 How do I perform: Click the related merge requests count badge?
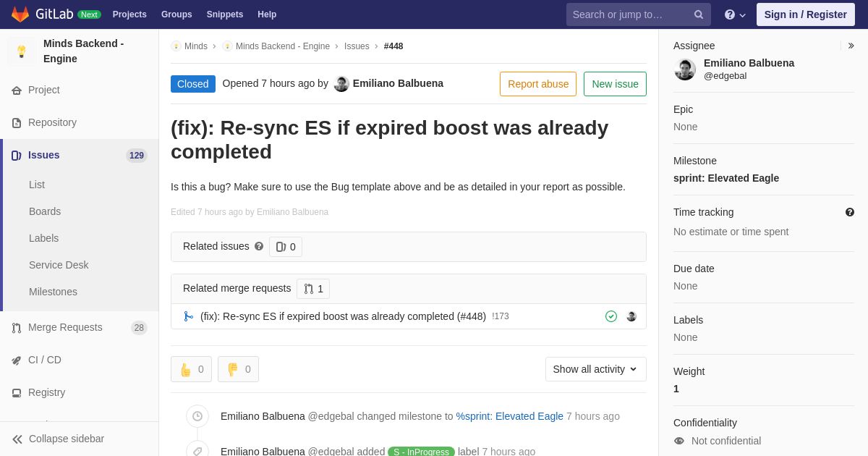(x=313, y=289)
